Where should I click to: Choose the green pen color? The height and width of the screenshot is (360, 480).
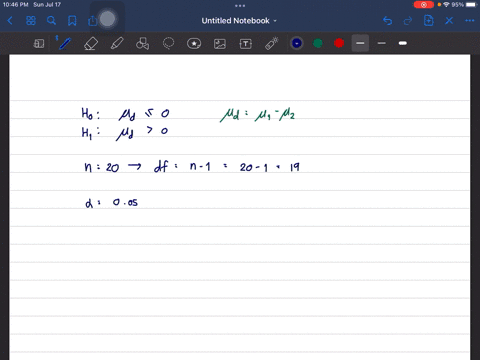click(318, 43)
